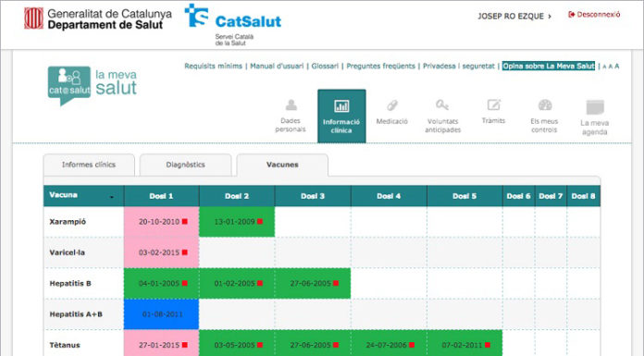Viewport: 644px width, 356px height.
Task: Click the Dosi 2 column header
Action: tap(237, 196)
